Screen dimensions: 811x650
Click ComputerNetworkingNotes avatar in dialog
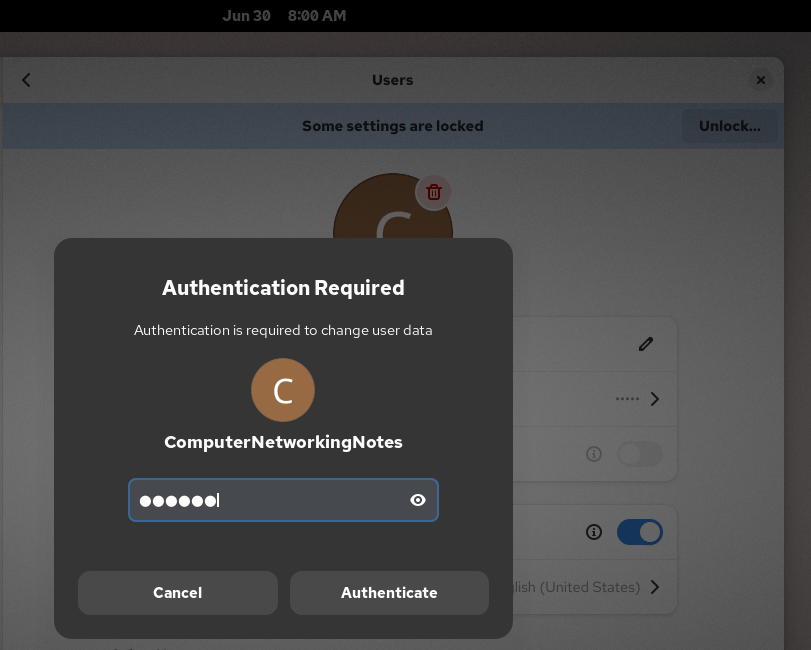click(283, 390)
